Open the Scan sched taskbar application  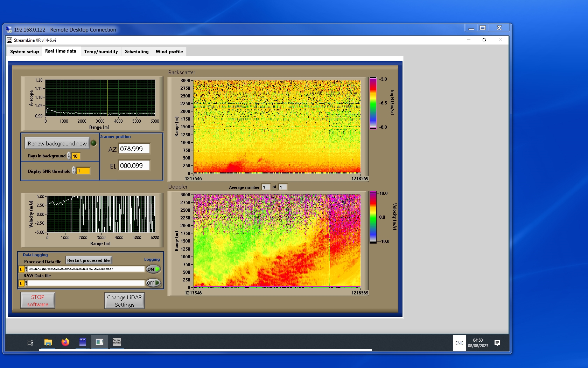coord(117,342)
